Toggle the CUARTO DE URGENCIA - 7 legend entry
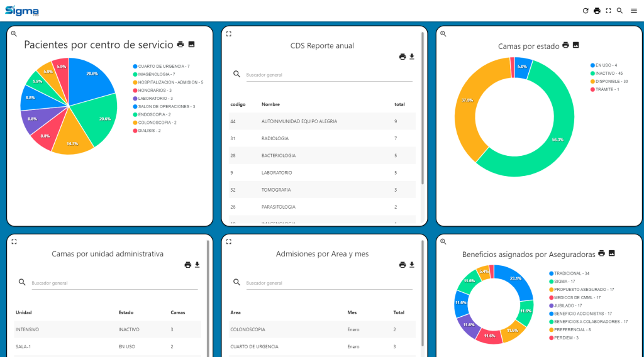This screenshot has width=644, height=357. [164, 66]
